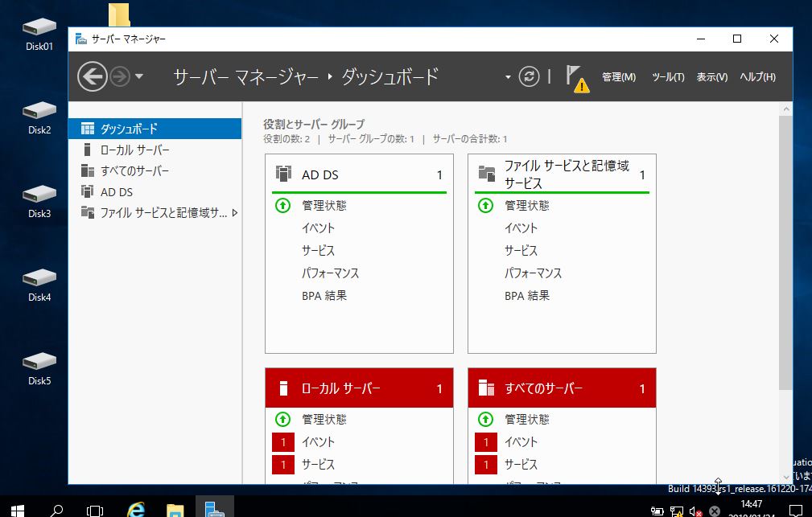Select the Disk5 desktop icon

(39, 368)
